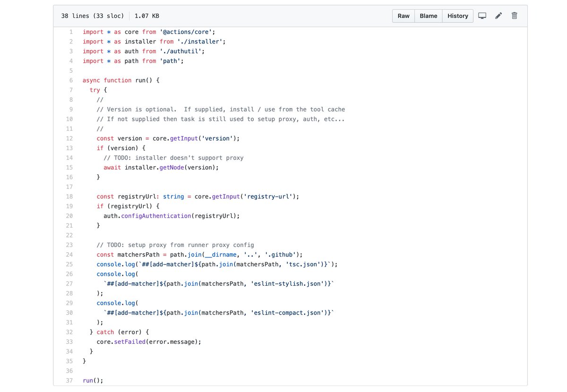Select line number 37

[69, 381]
